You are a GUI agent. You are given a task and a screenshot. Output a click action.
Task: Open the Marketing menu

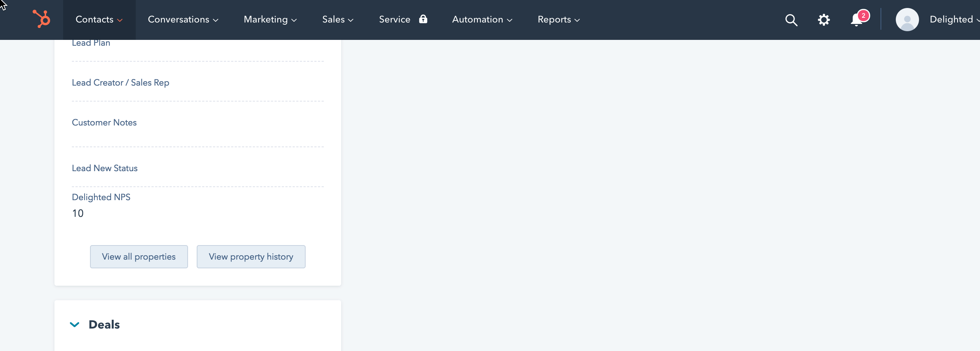(270, 20)
